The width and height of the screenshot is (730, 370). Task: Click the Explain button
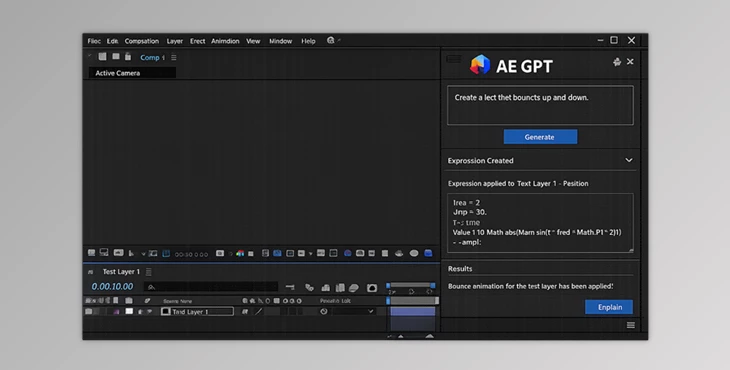click(x=609, y=307)
